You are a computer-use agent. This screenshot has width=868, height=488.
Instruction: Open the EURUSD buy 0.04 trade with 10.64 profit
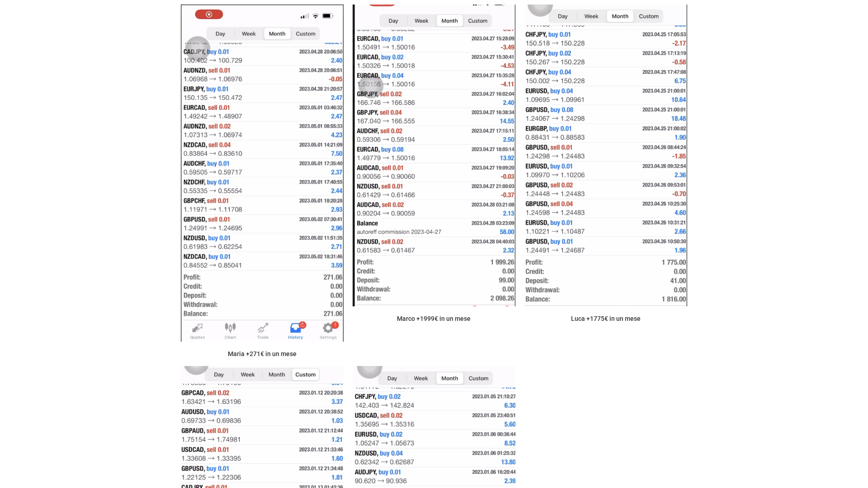[606, 95]
